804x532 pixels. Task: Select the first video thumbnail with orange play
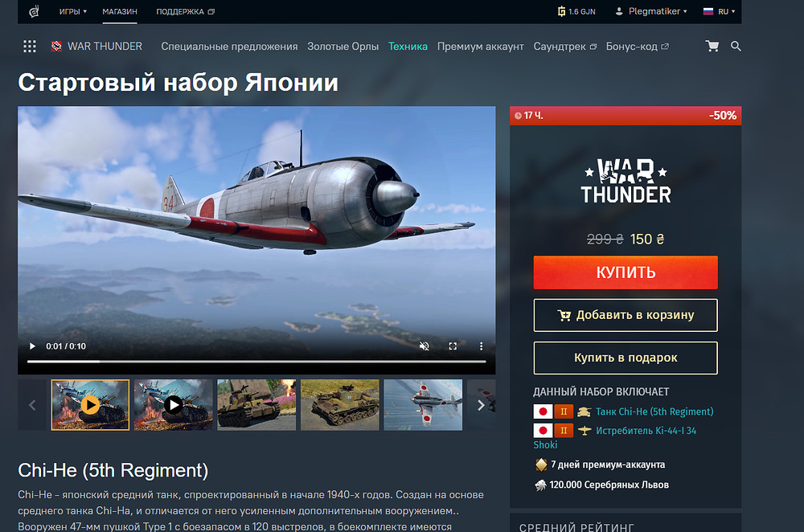click(x=90, y=405)
